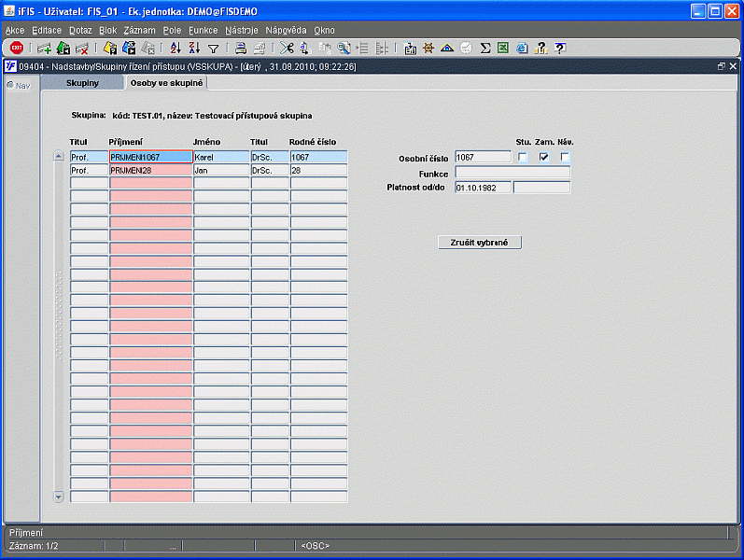Toggle the Stu. checkbox

(523, 157)
